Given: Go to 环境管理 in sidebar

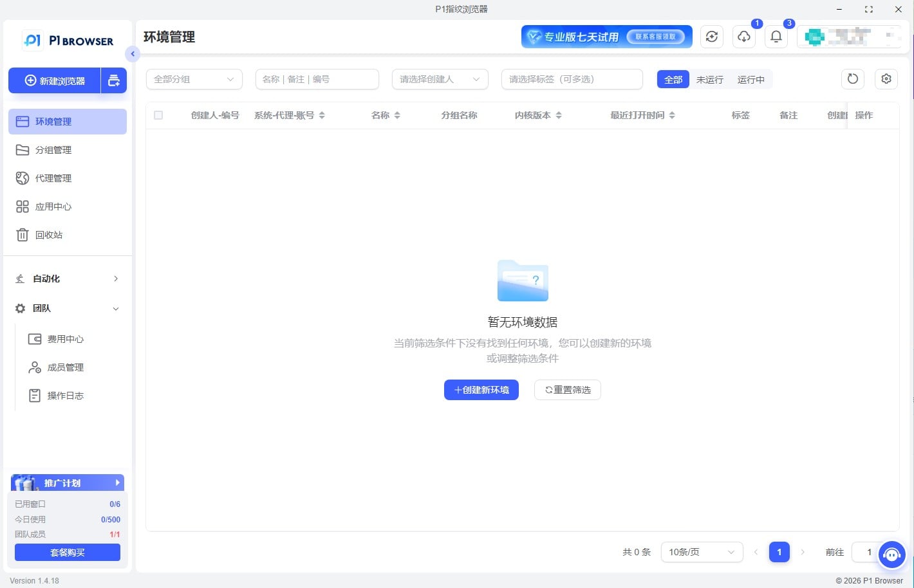Looking at the screenshot, I should (68, 122).
